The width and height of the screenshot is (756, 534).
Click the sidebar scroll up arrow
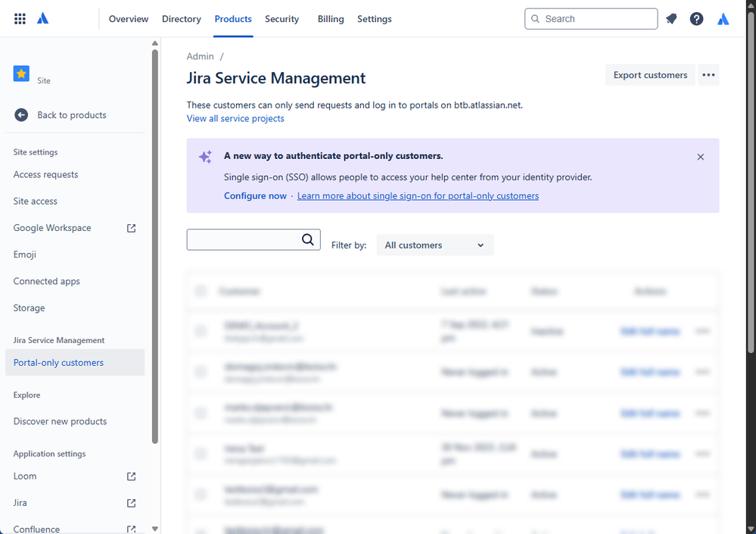tap(155, 43)
